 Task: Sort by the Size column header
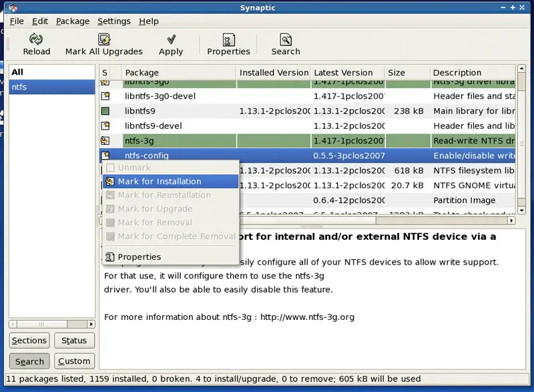(396, 73)
